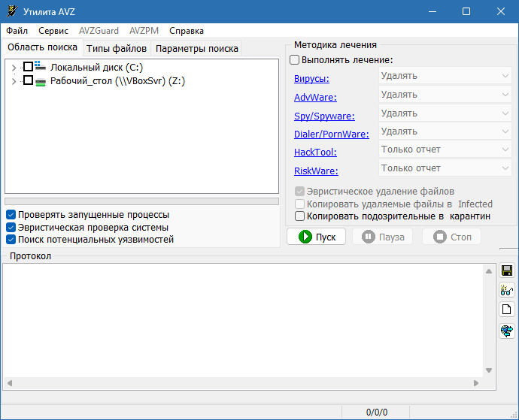Follow the AdvWare link
This screenshot has width=519, height=420.
tap(315, 97)
